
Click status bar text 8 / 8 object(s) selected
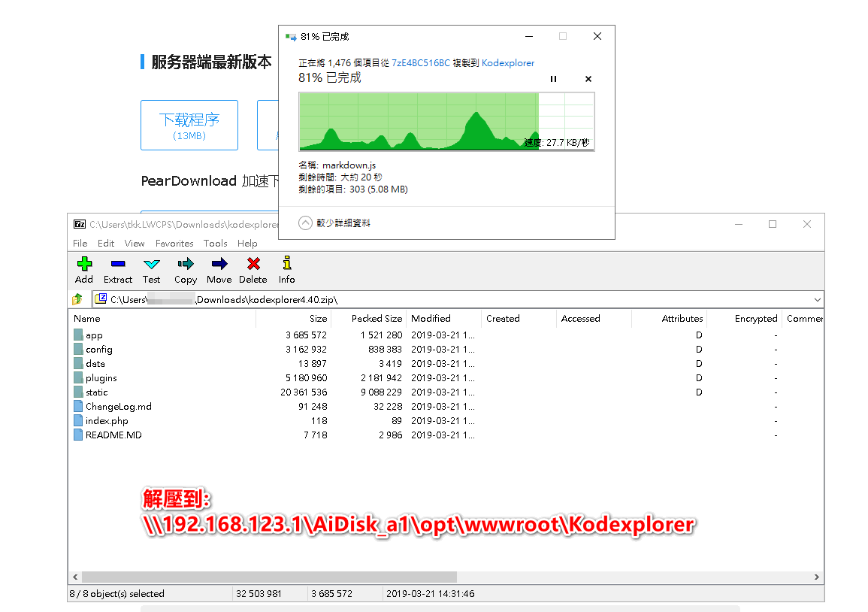click(x=116, y=593)
